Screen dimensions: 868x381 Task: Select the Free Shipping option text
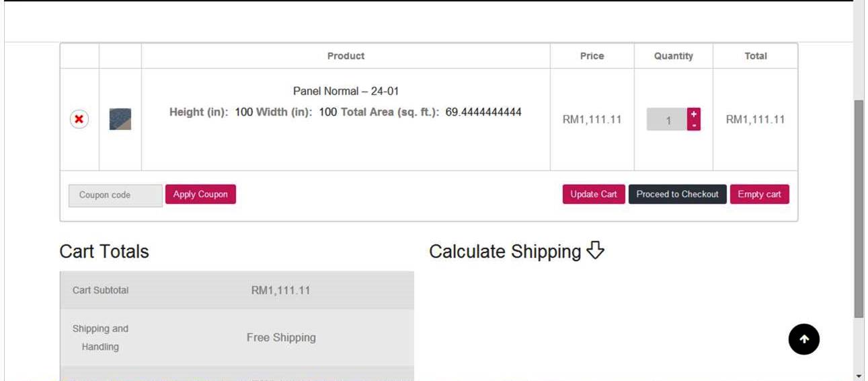click(x=281, y=337)
